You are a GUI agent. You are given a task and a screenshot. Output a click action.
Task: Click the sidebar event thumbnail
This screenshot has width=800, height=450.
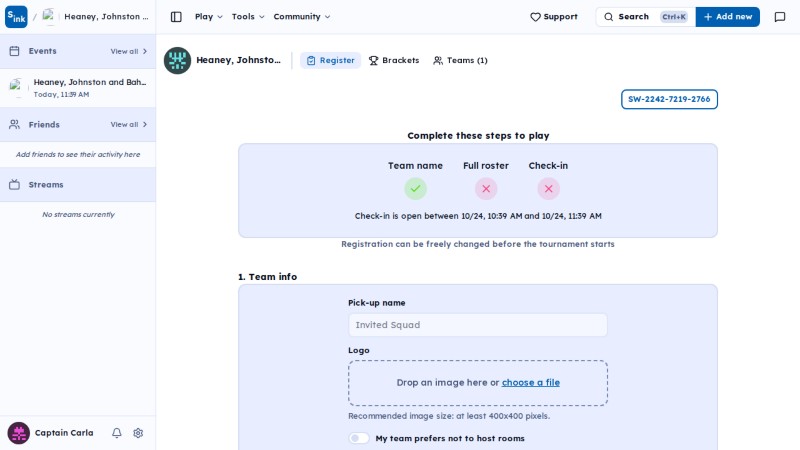tap(16, 87)
